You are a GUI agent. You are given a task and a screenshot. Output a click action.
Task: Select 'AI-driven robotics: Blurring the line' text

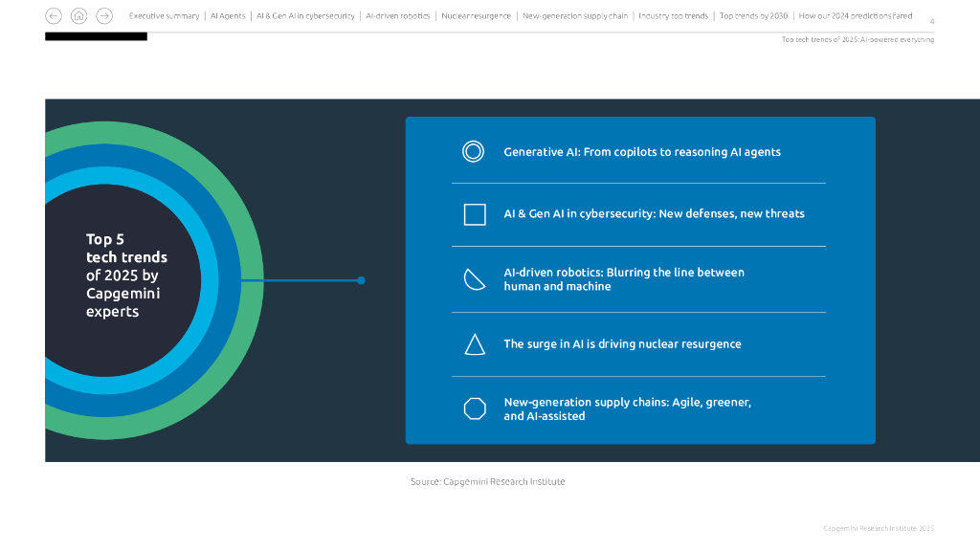pyautogui.click(x=624, y=279)
